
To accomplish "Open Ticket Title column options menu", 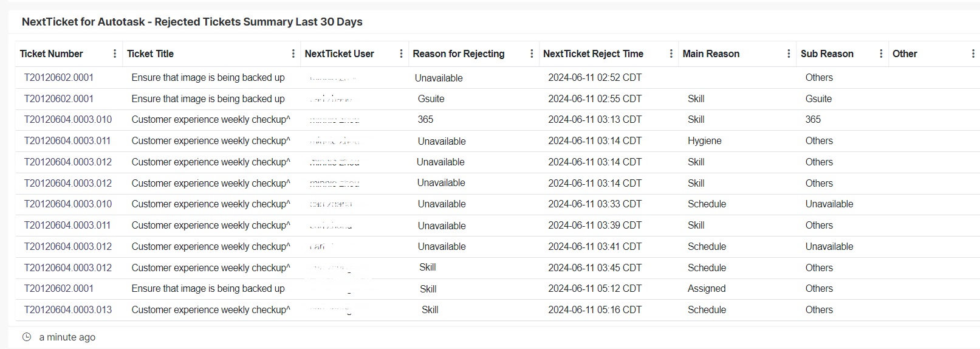I will click(x=293, y=54).
